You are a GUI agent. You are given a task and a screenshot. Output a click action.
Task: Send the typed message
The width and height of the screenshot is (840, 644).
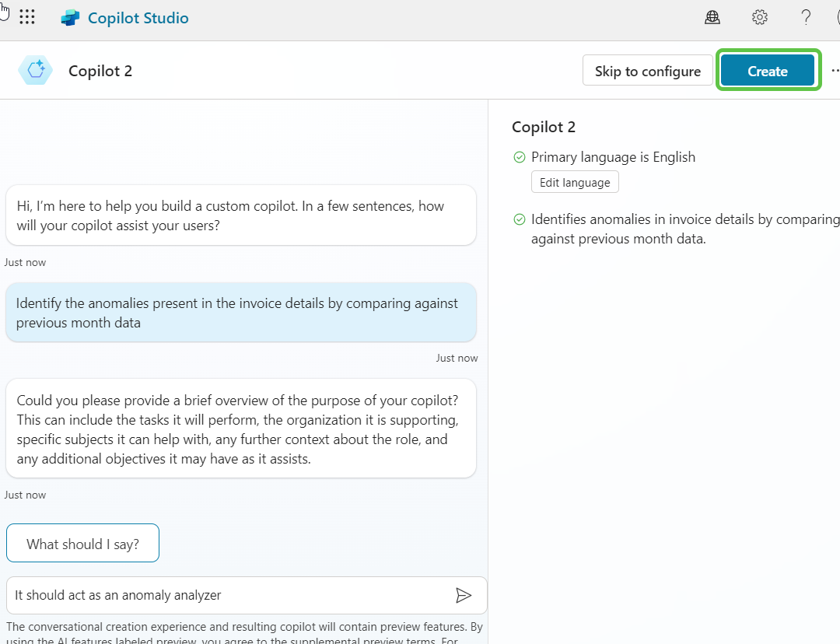click(x=464, y=595)
